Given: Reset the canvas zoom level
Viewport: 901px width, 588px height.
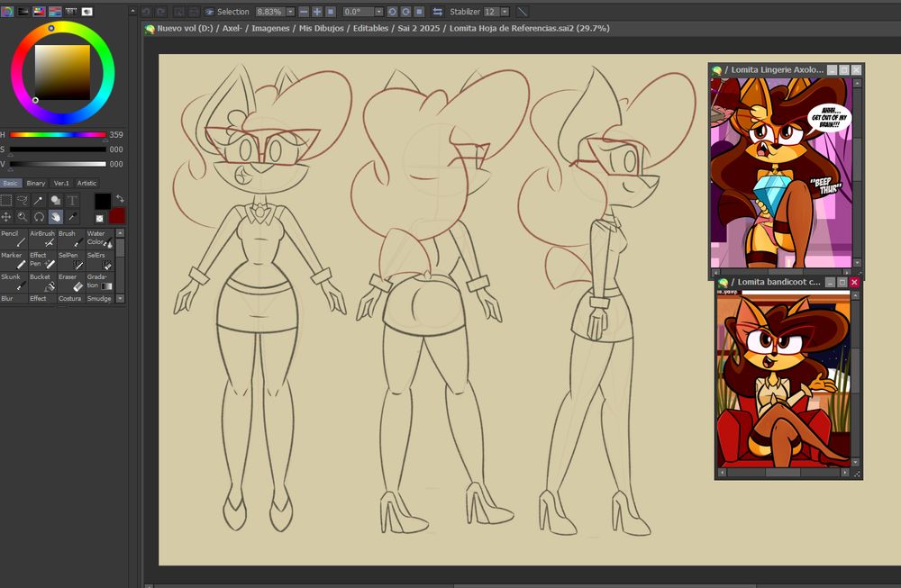Looking at the screenshot, I should click(x=331, y=12).
